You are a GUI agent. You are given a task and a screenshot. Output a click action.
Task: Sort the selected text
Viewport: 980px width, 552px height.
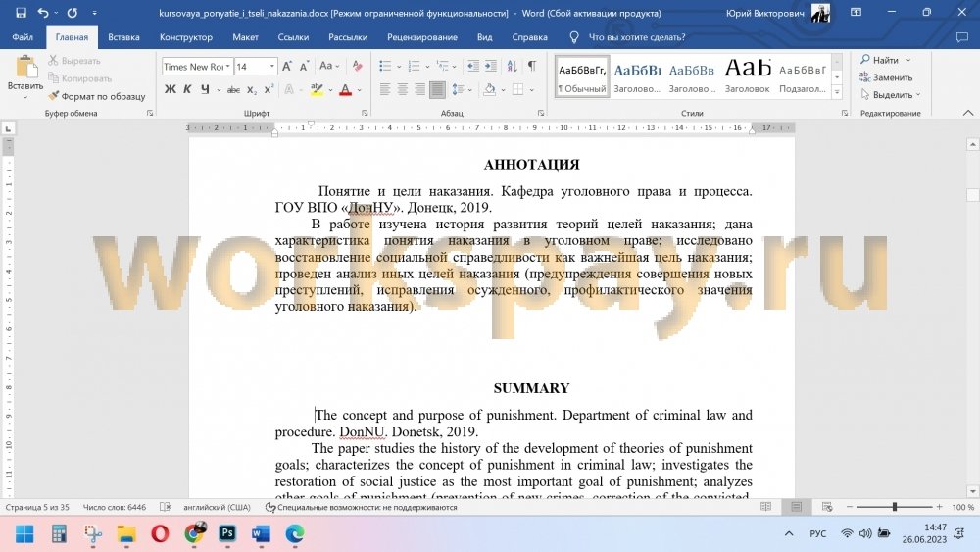(x=512, y=66)
